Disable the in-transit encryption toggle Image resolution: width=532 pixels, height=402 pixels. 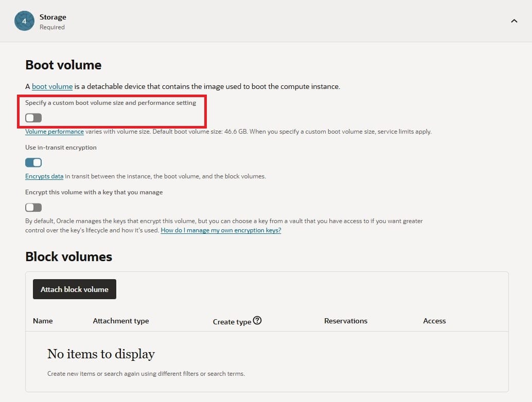pyautogui.click(x=33, y=162)
